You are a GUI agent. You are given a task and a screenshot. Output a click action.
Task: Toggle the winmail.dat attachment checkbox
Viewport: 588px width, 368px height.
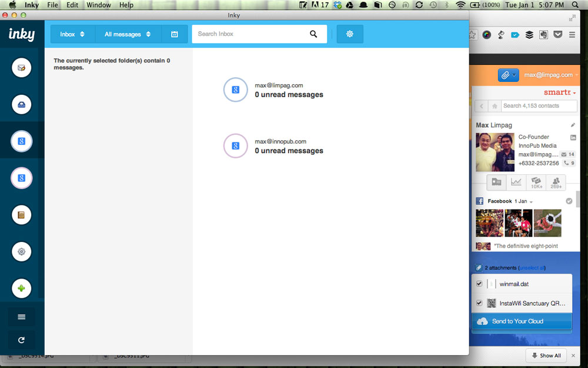click(479, 284)
